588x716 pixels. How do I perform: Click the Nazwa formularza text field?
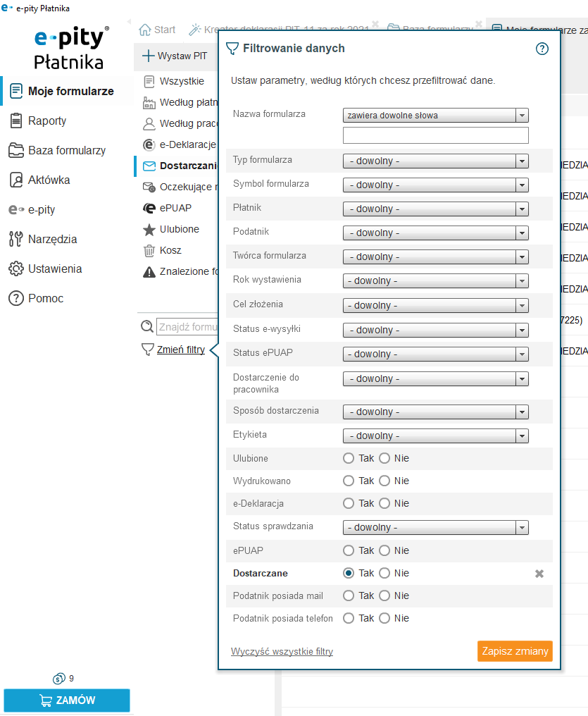coord(436,135)
